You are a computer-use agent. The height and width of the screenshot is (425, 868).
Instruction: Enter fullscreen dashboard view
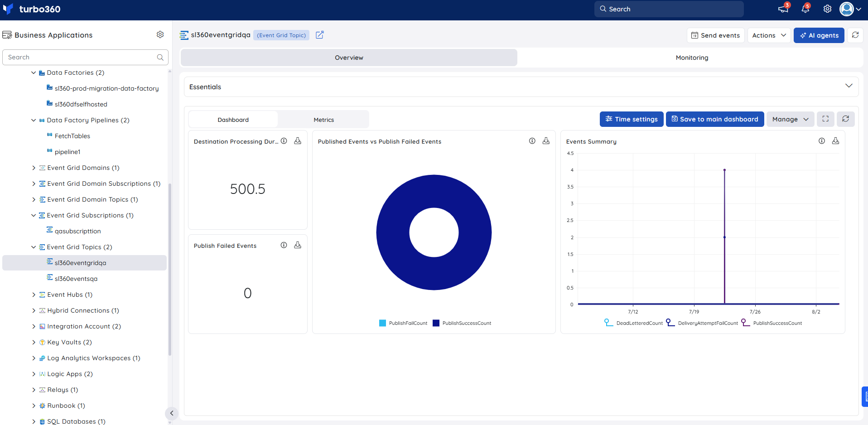pos(826,119)
